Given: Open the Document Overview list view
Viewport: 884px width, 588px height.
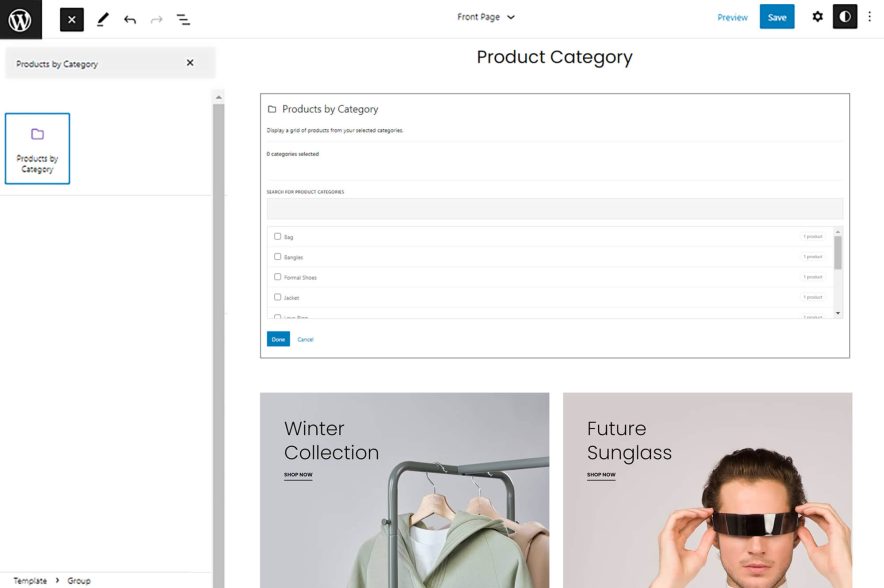Looking at the screenshot, I should 184,18.
